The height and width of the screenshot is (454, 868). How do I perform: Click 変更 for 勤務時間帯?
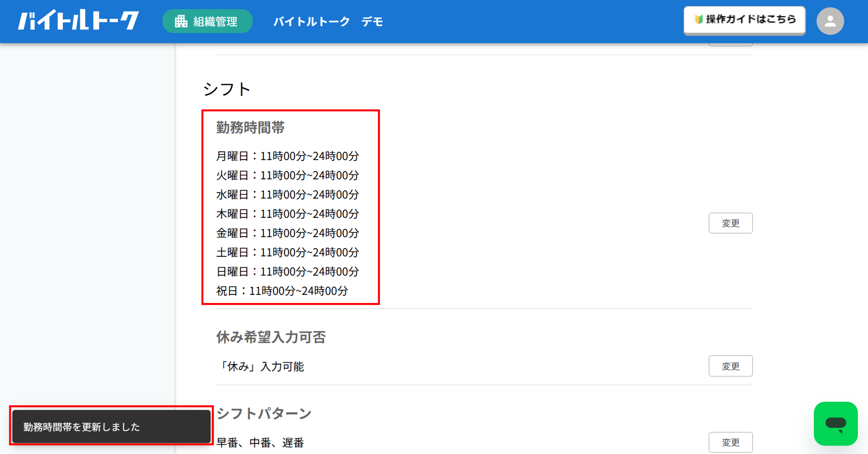pyautogui.click(x=731, y=223)
